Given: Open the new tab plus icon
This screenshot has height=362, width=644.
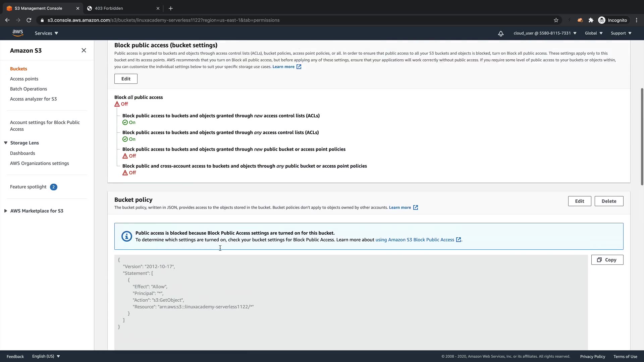Looking at the screenshot, I should pyautogui.click(x=170, y=8).
